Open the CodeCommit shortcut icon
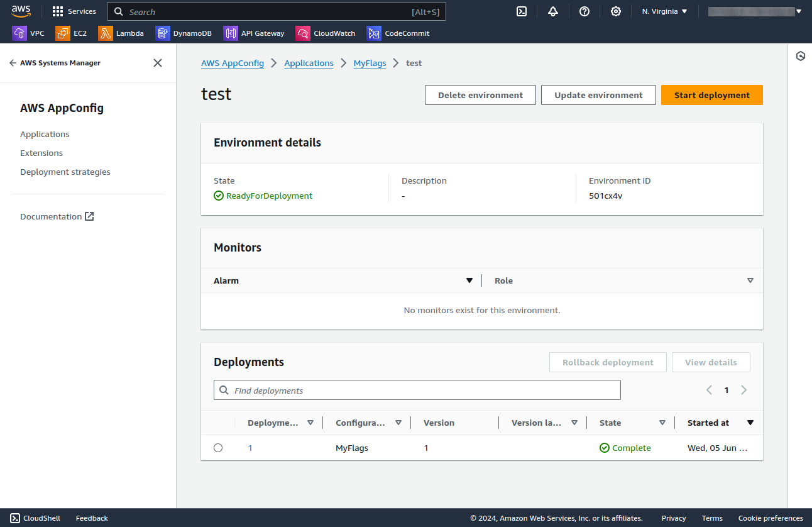 [x=375, y=33]
